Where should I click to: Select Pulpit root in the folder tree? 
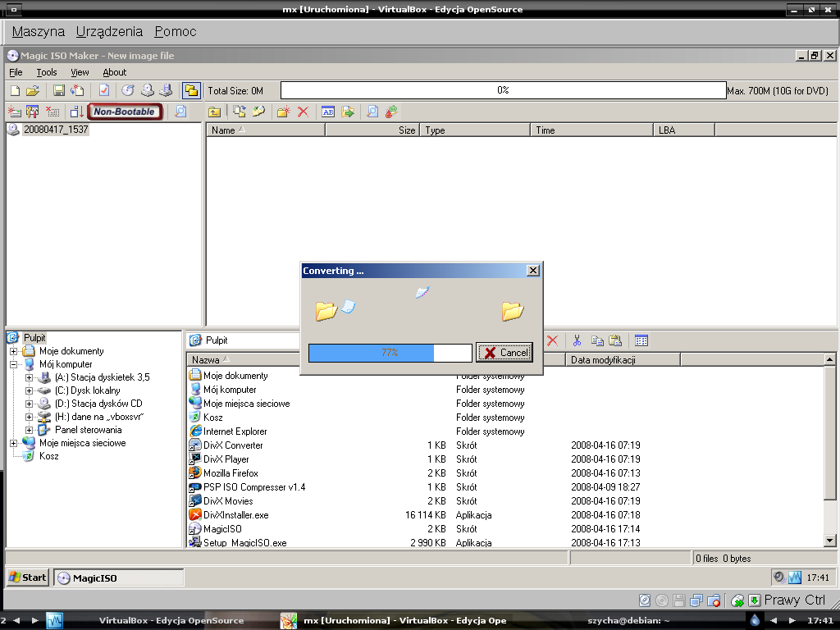pyautogui.click(x=34, y=338)
